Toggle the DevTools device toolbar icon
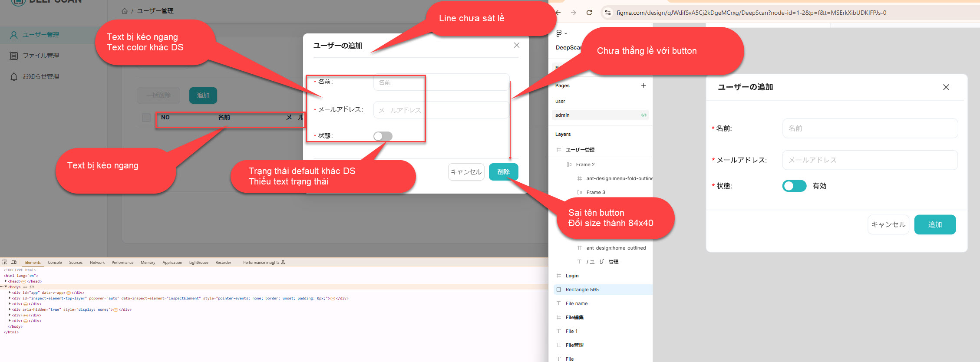The height and width of the screenshot is (362, 980). click(x=14, y=262)
